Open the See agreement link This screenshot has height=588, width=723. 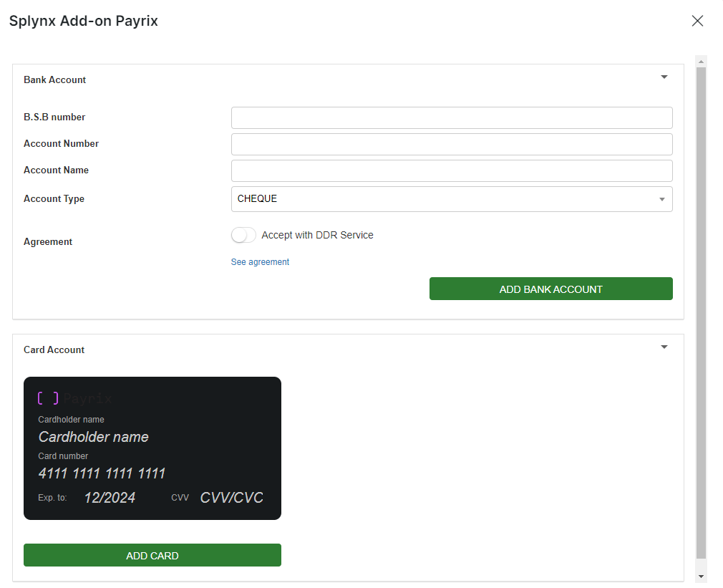(x=260, y=262)
